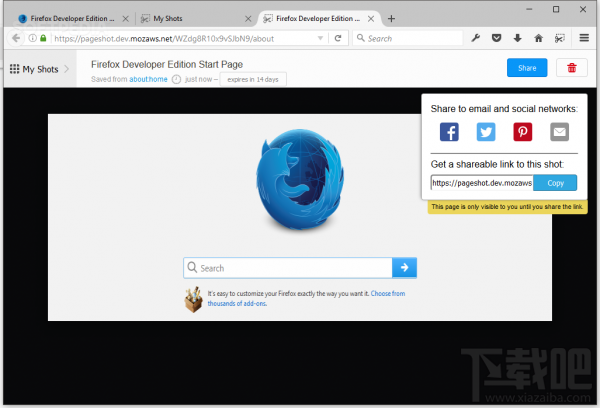This screenshot has height=408, width=600.
Task: Minimize the browser window
Action: coord(529,9)
